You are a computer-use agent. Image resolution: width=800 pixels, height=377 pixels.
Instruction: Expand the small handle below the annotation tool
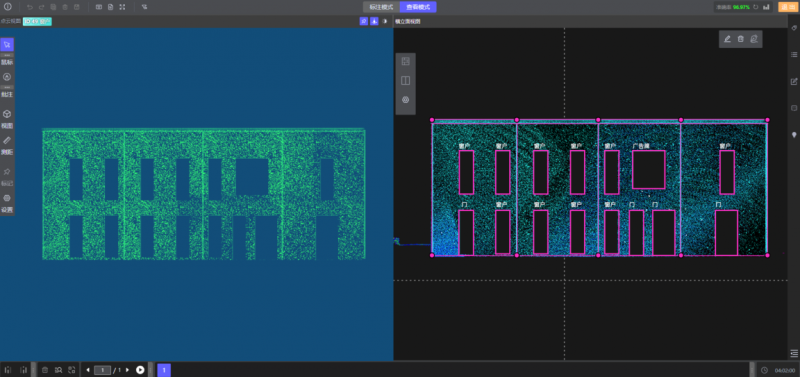pos(7,87)
